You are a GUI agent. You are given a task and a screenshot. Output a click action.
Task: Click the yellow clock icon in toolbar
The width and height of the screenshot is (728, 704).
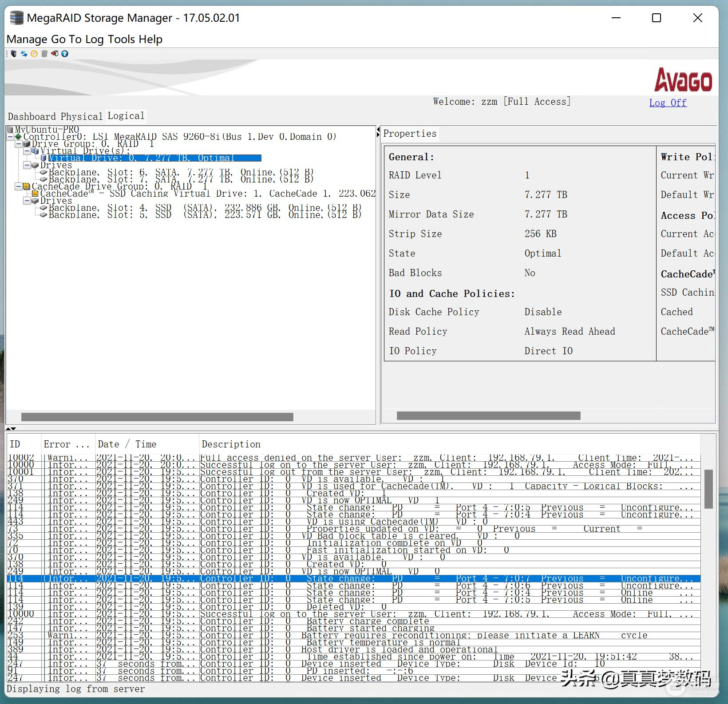[34, 54]
